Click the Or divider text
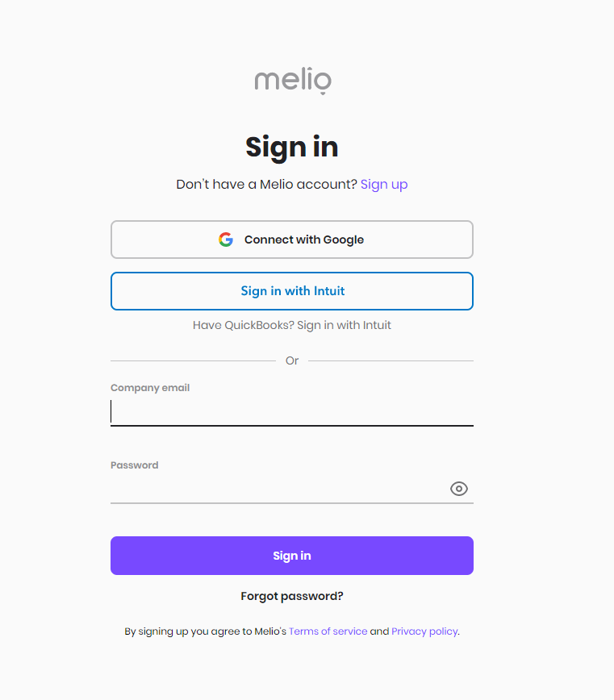 [292, 360]
